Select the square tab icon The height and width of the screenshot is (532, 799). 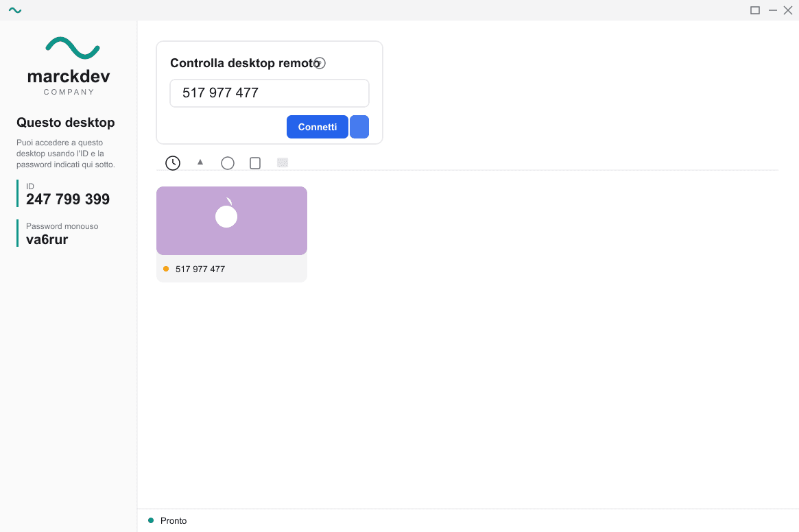click(x=255, y=163)
